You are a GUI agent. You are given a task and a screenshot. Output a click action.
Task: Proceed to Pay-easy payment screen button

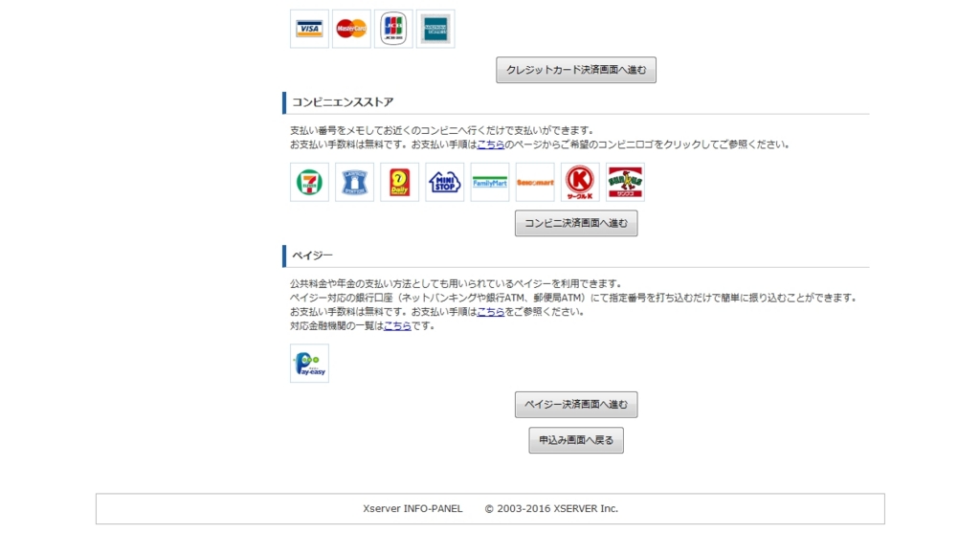click(x=576, y=404)
